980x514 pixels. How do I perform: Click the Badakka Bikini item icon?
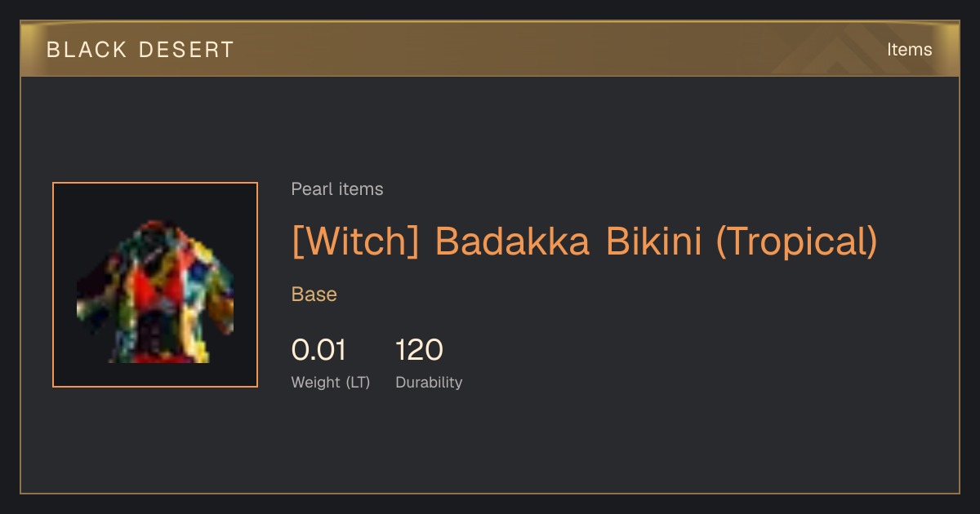click(x=155, y=285)
